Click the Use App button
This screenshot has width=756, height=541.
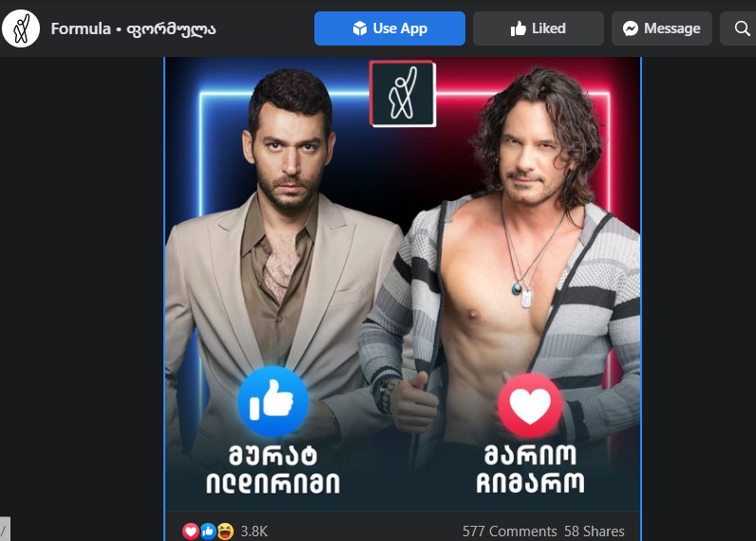389,28
